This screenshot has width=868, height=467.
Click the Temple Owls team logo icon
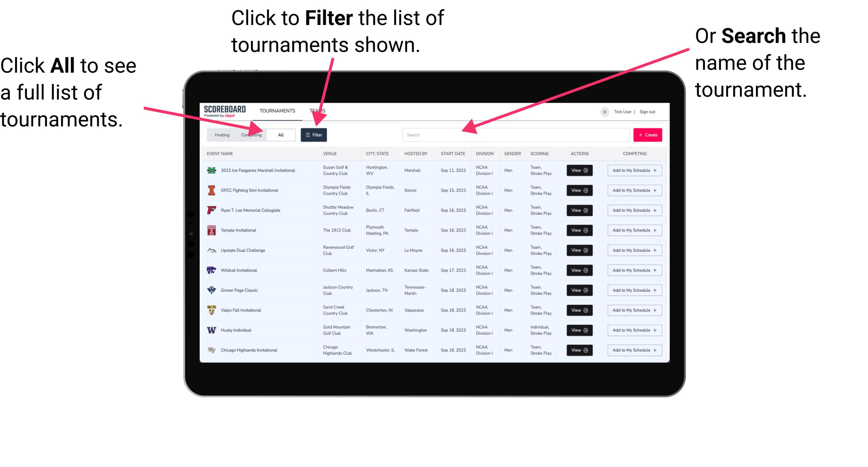210,230
